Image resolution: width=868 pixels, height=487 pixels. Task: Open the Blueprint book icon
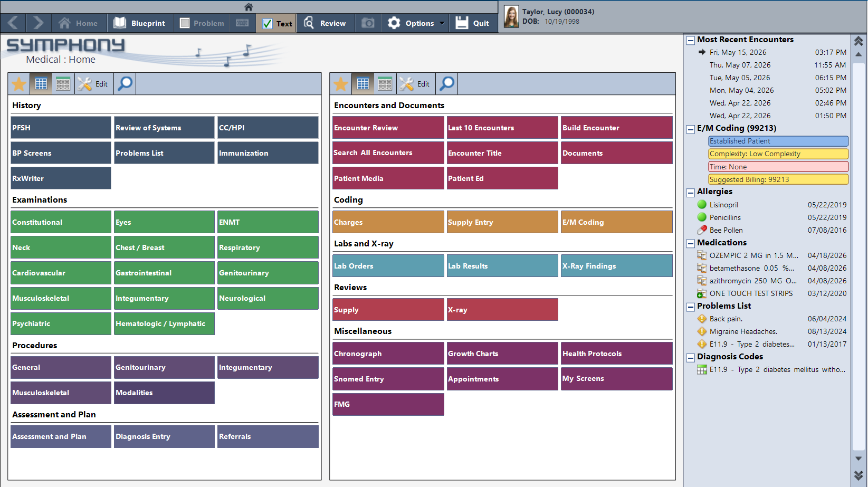point(120,23)
